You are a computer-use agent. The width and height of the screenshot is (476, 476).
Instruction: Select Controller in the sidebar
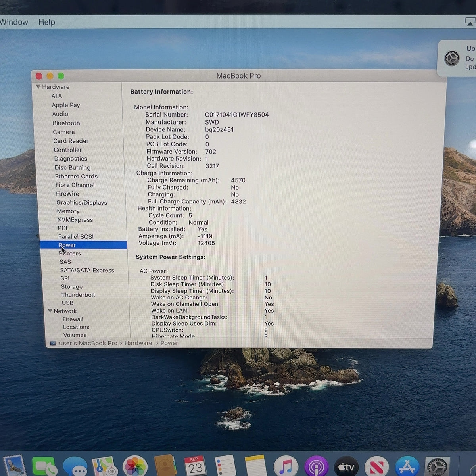[x=68, y=150]
